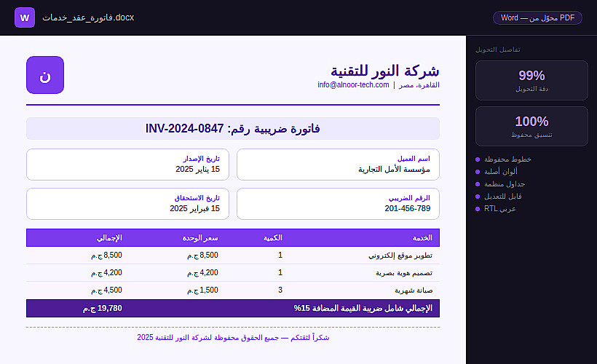Click the bullet beside قابل للتعديل
This screenshot has height=364, width=597.
[478, 197]
